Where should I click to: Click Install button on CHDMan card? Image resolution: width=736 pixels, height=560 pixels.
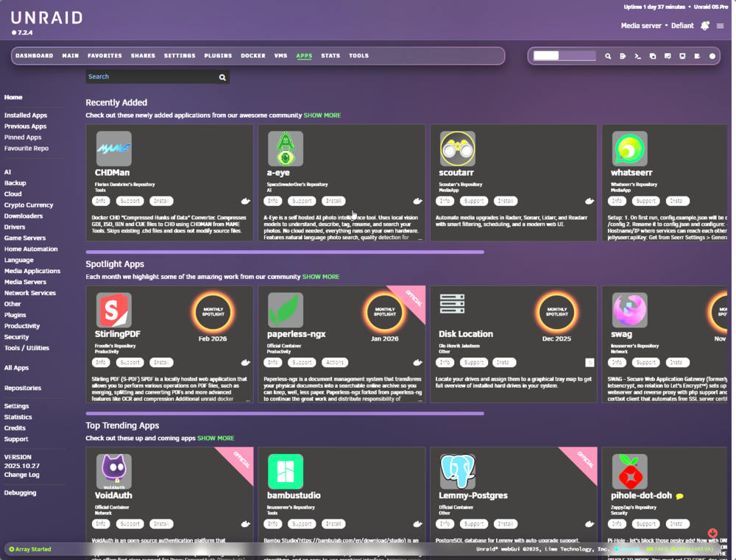click(161, 202)
